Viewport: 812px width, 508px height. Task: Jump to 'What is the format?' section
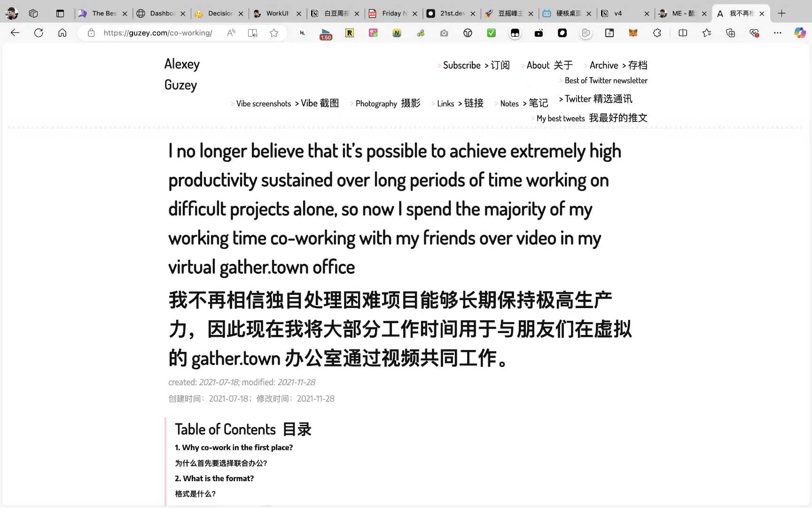214,478
